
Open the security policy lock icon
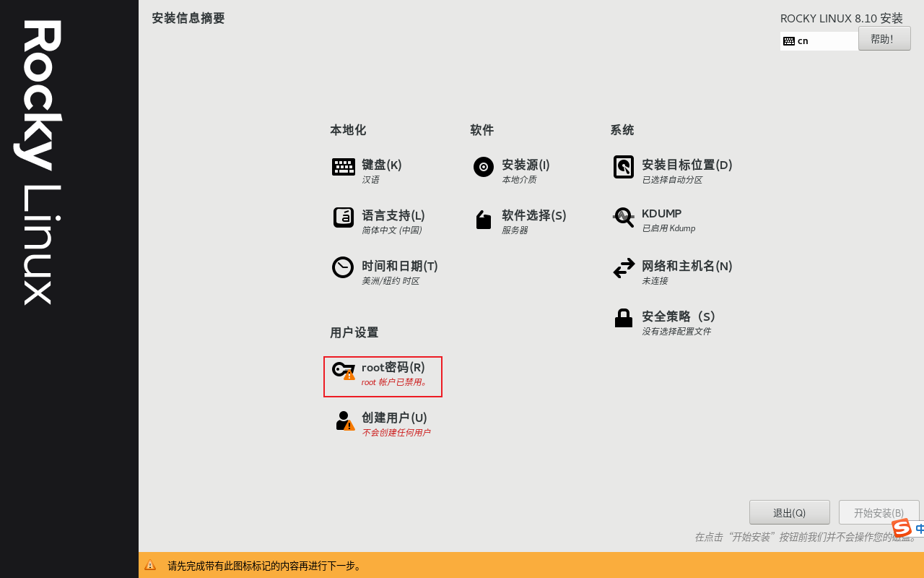click(624, 319)
